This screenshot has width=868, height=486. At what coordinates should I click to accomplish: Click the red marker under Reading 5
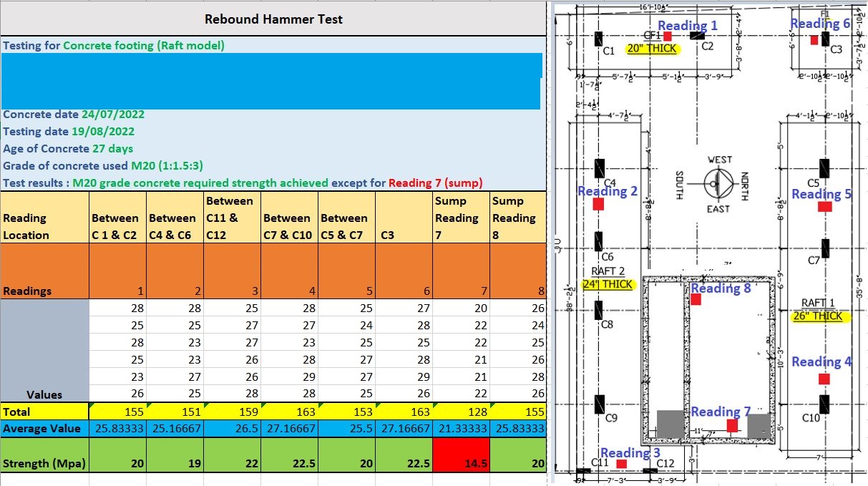pyautogui.click(x=824, y=206)
